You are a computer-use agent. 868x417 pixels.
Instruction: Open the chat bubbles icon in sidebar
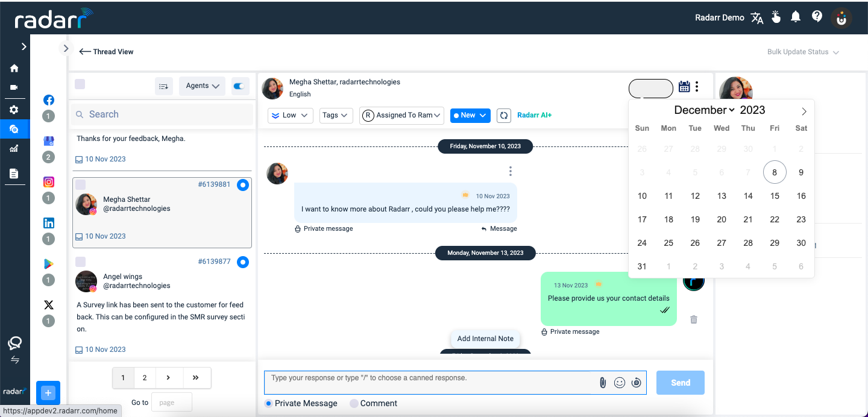[14, 343]
